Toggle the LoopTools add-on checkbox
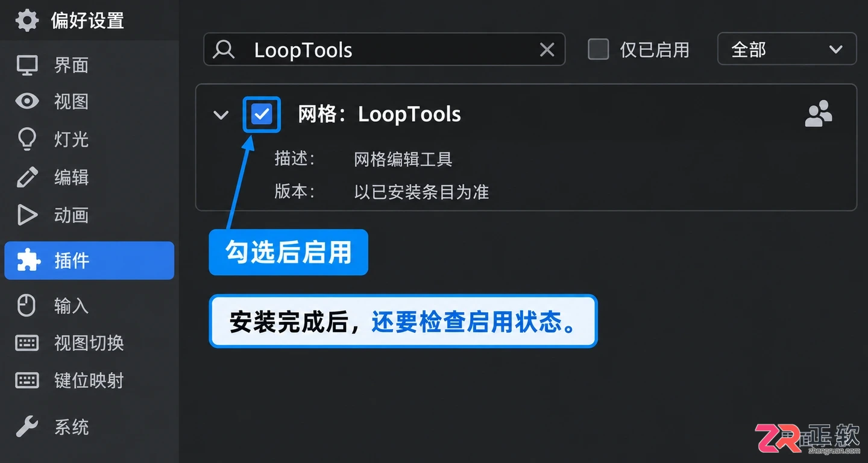The width and height of the screenshot is (868, 463). click(262, 114)
